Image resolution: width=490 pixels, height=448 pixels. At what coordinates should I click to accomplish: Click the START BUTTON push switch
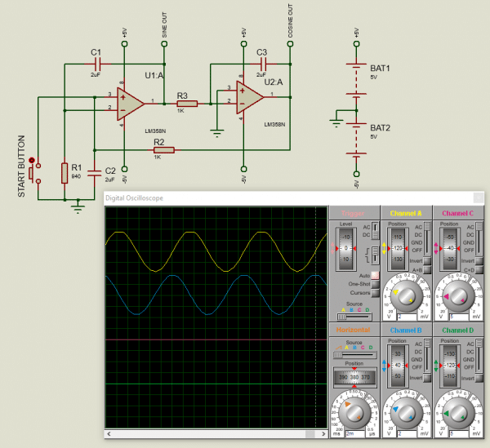tap(34, 173)
